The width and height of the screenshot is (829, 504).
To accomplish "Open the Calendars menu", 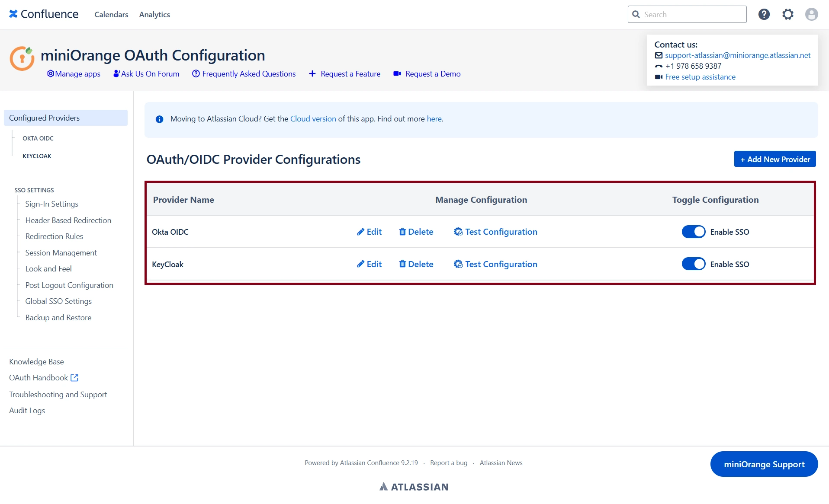I will coord(111,14).
